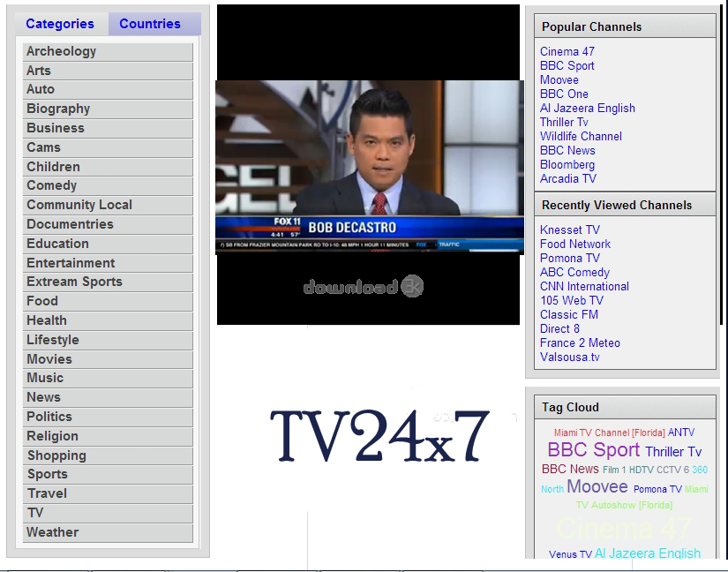Open the Religion category
This screenshot has width=728, height=572.
click(x=108, y=436)
